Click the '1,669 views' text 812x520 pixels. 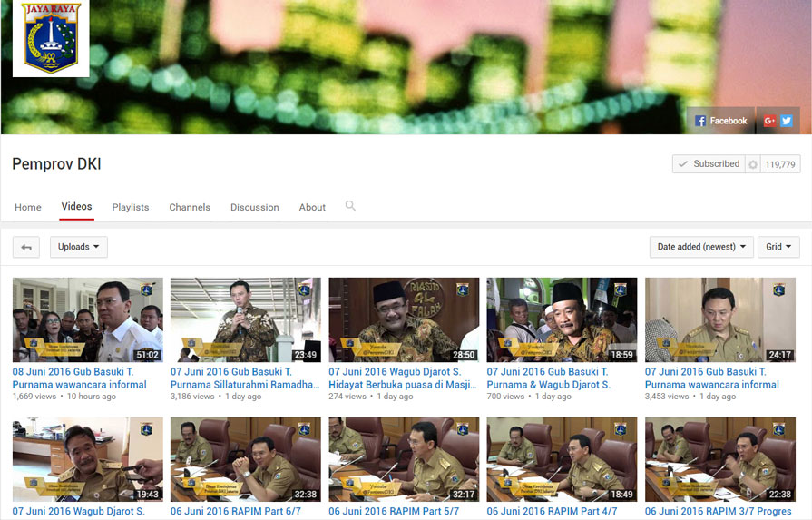coord(34,397)
